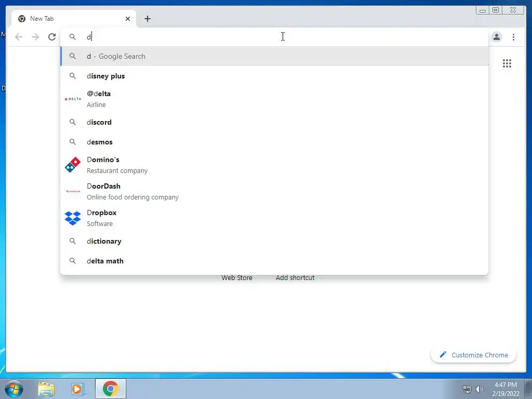Click the Domino's logo icon
532x399 pixels.
73,165
